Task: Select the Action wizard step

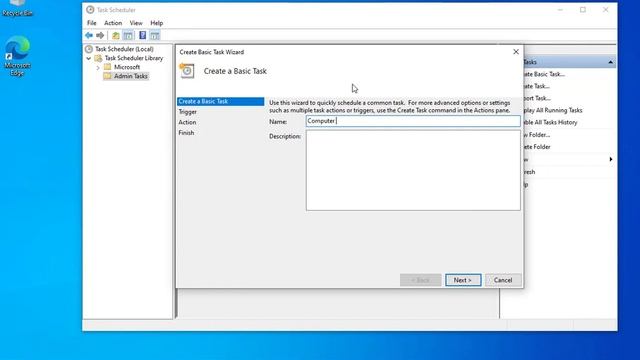Action: (187, 122)
